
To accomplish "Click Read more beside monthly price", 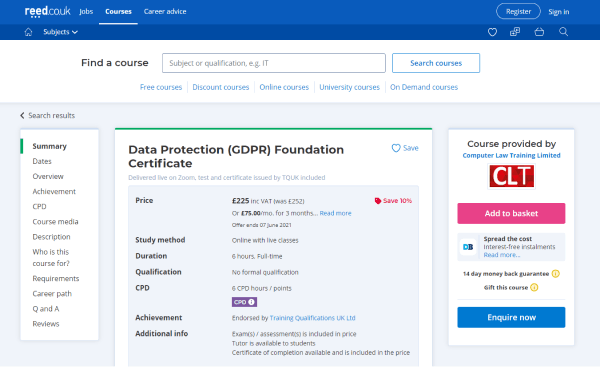I will 335,213.
